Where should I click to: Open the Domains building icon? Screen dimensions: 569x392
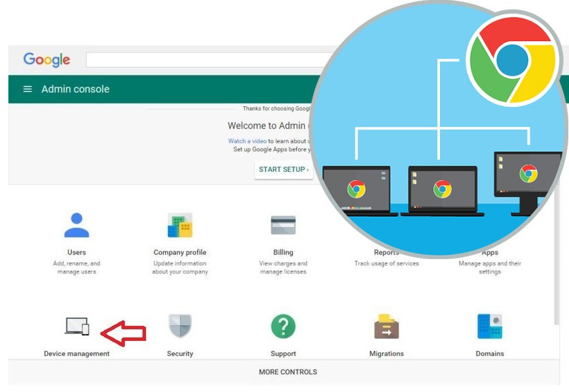[x=490, y=327]
